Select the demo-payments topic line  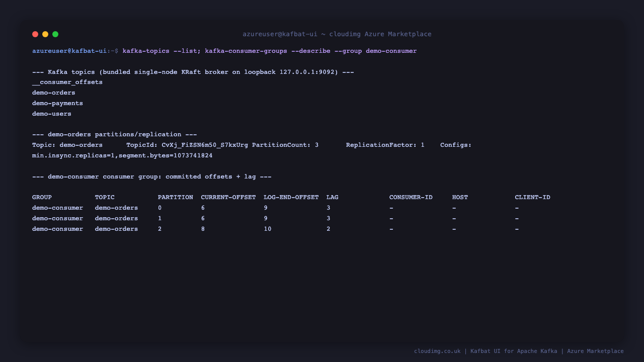(57, 104)
